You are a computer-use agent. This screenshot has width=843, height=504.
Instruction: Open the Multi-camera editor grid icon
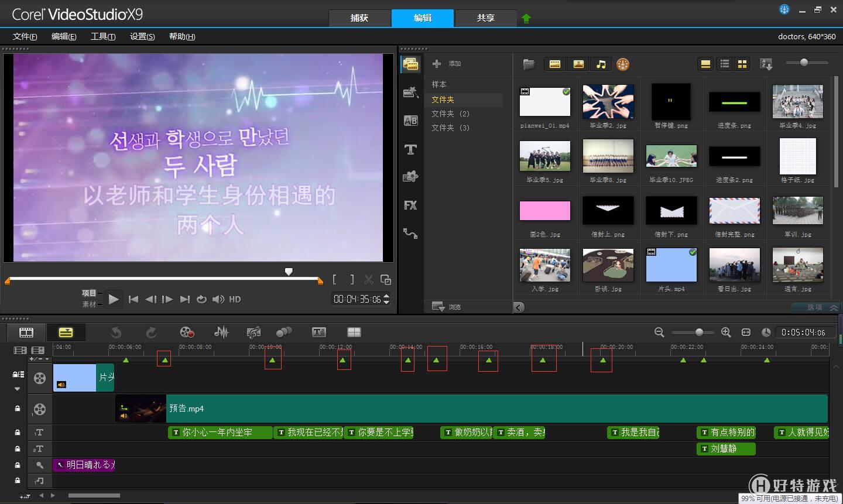point(354,332)
